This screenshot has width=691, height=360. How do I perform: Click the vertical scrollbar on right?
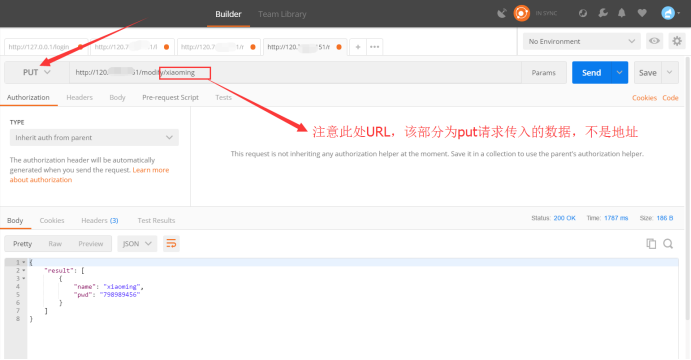click(687, 187)
